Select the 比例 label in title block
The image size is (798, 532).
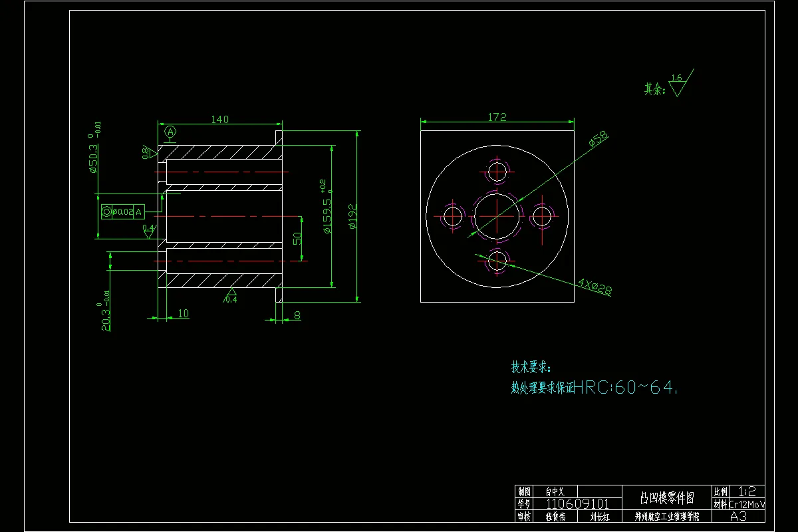coord(720,491)
